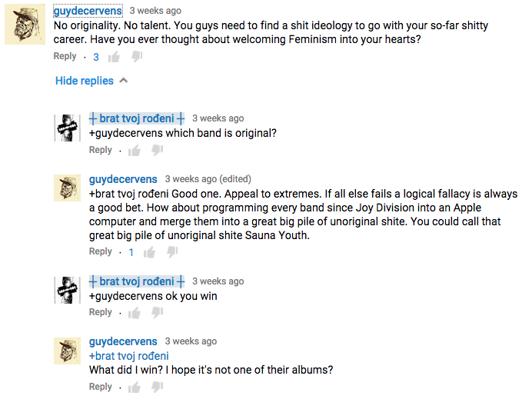The height and width of the screenshot is (399, 532).
Task: Reply to the top guydecervens comment
Action: coord(65,56)
